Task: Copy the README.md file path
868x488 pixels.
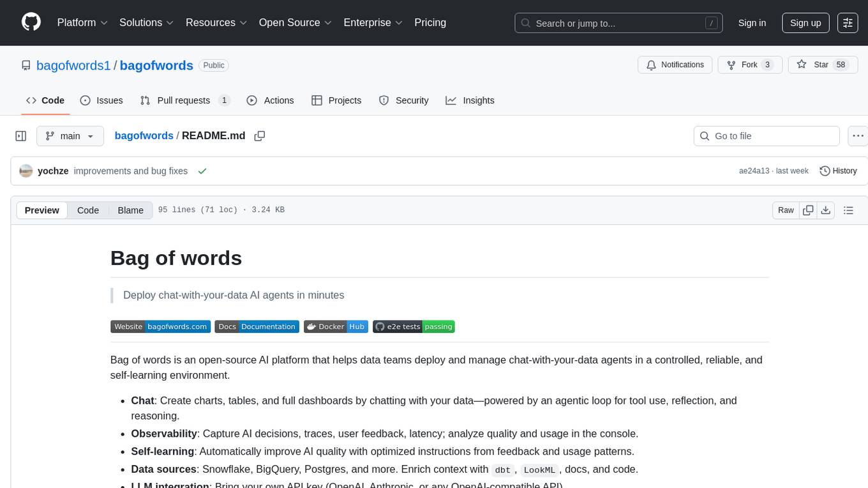Action: 260,135
